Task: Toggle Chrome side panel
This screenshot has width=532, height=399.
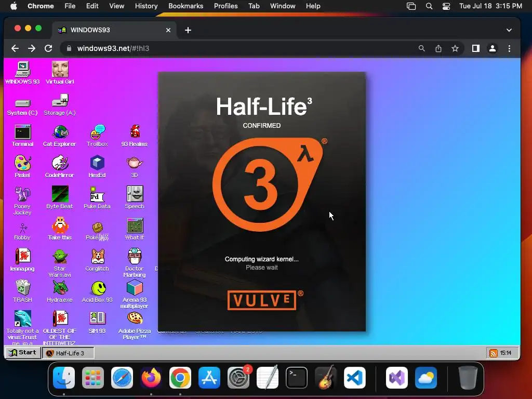Action: 476,48
